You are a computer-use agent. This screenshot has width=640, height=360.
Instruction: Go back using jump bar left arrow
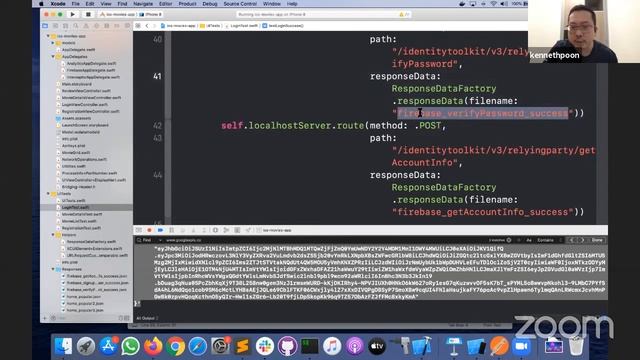[x=147, y=26]
